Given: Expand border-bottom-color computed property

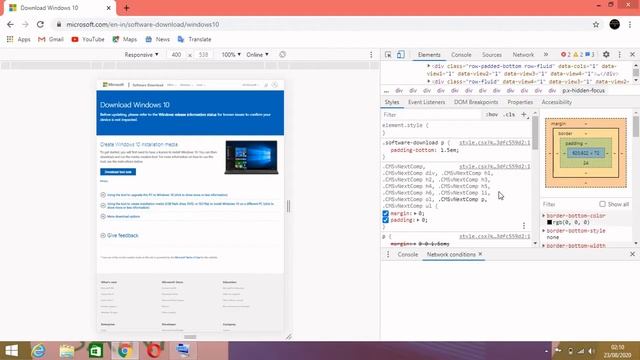Looking at the screenshot, I should click(544, 216).
